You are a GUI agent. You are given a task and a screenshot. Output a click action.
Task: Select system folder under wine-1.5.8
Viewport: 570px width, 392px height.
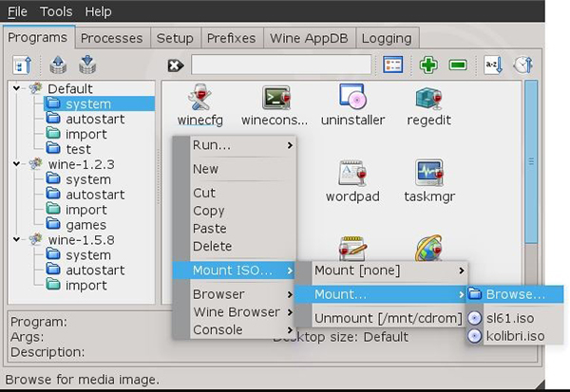point(79,255)
